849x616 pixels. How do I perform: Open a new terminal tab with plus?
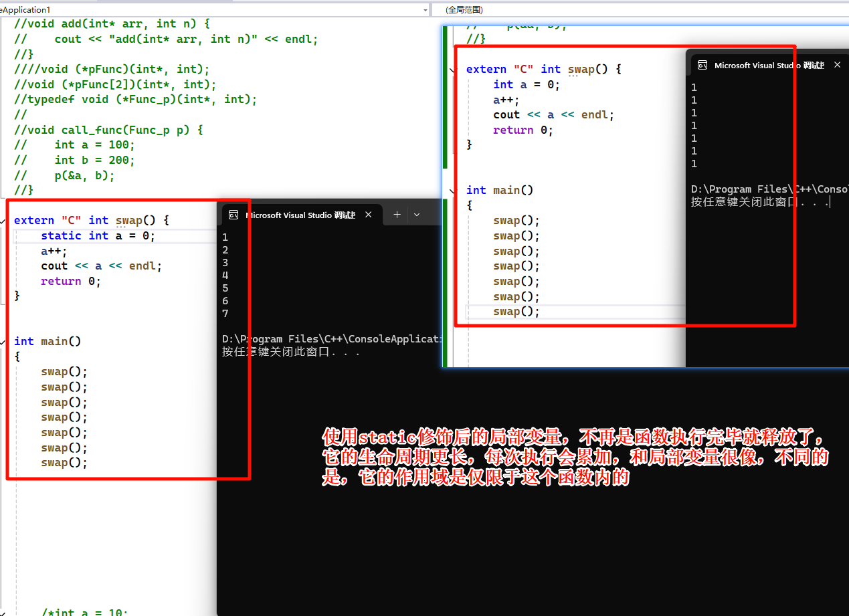[397, 215]
